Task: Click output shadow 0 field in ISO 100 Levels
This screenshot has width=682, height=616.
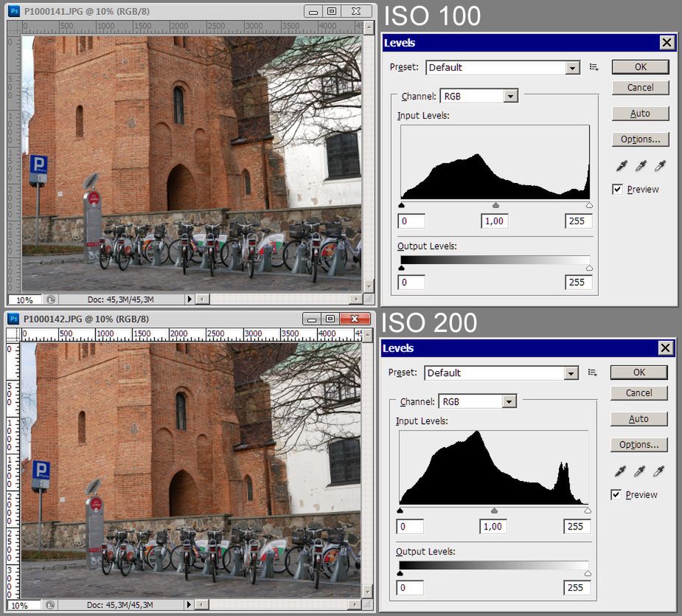Action: 411,283
